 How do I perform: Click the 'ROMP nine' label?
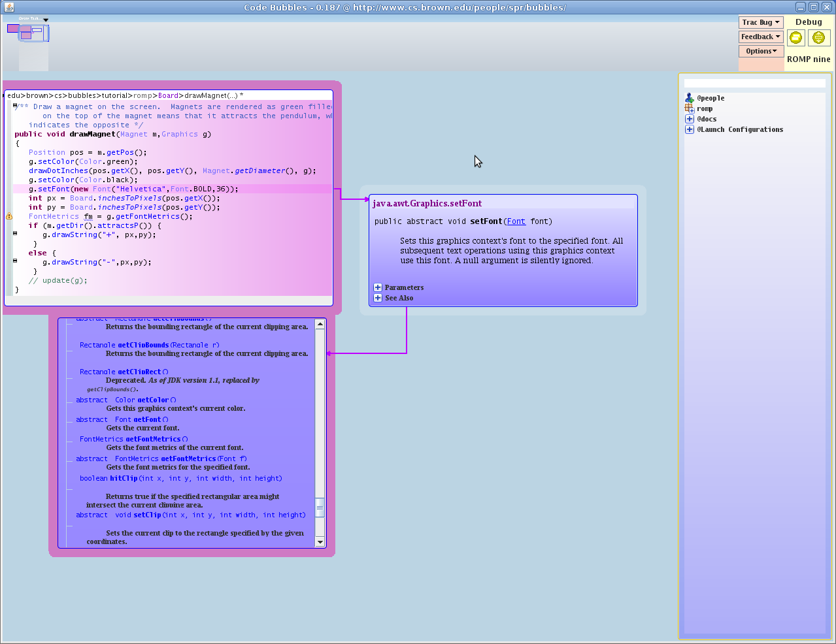coord(809,59)
